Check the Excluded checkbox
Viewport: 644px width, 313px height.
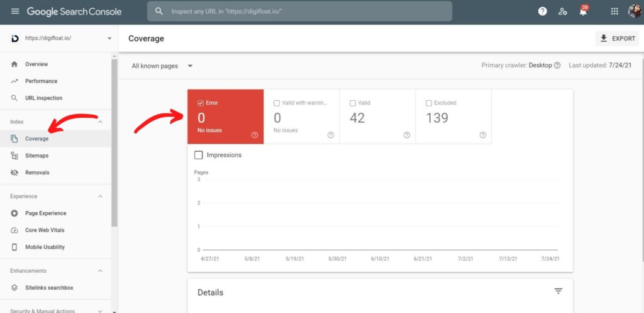[x=428, y=103]
